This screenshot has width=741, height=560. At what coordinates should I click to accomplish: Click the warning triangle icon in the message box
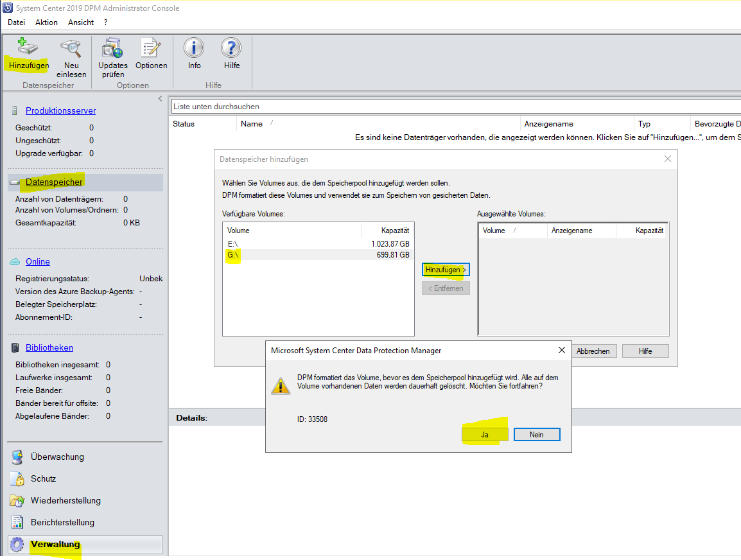click(x=281, y=385)
